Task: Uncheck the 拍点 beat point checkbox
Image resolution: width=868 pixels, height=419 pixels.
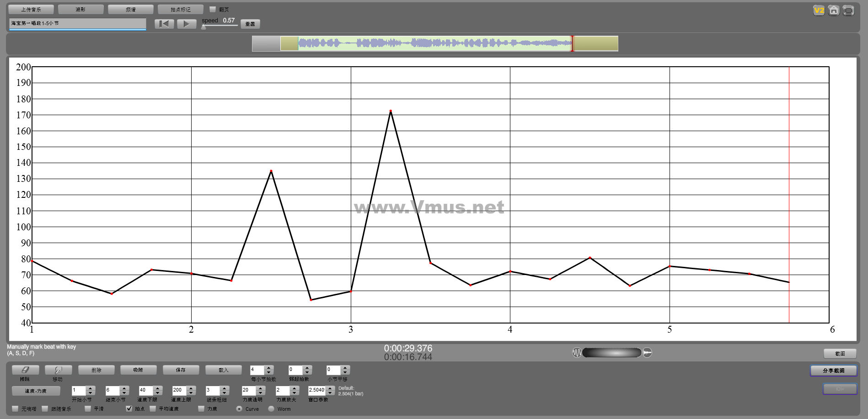Action: pos(129,408)
